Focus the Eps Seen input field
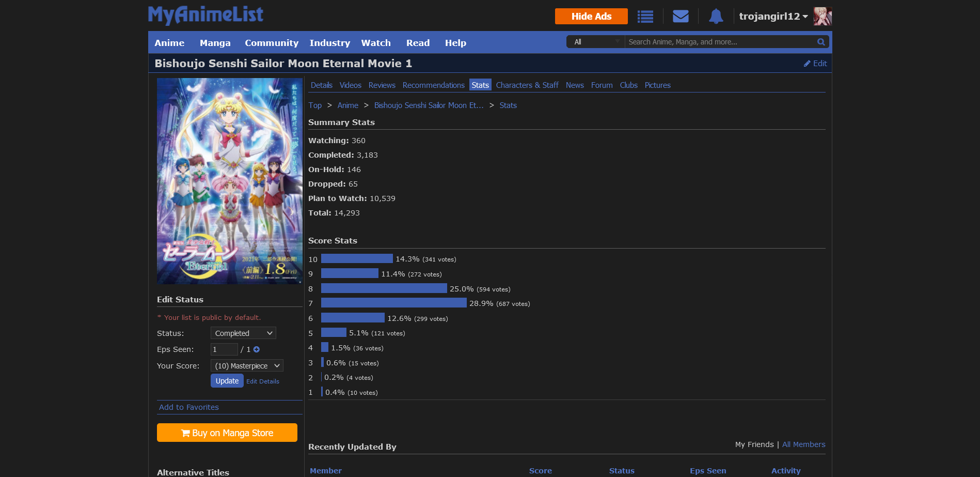Image resolution: width=980 pixels, height=477 pixels. [224, 349]
